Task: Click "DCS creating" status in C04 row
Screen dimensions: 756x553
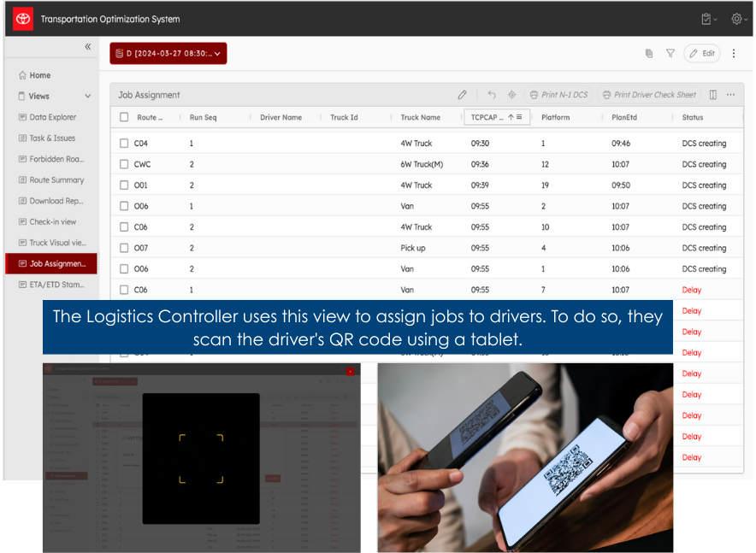Action: click(704, 143)
